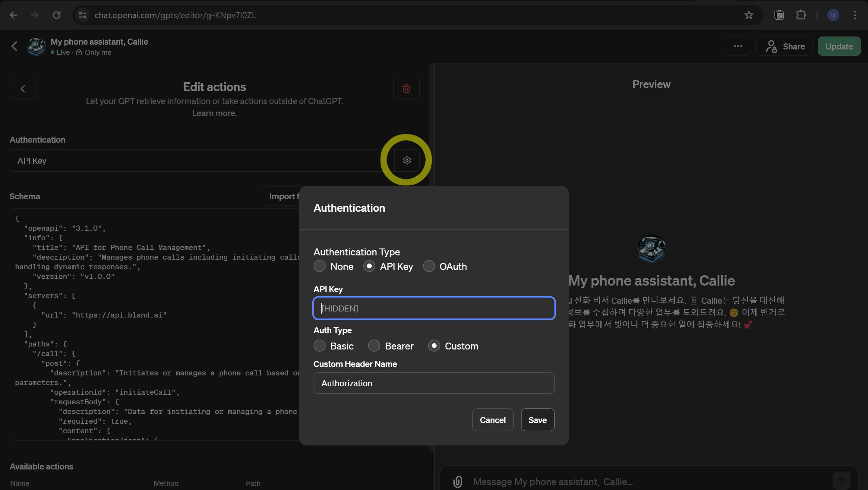Bookmark this page with star icon
This screenshot has height=490, width=868.
(748, 15)
